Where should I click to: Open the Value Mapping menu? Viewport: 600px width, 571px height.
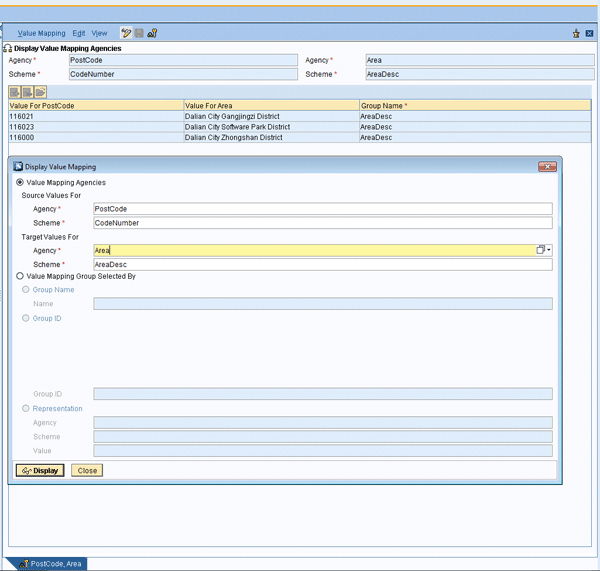pos(41,33)
